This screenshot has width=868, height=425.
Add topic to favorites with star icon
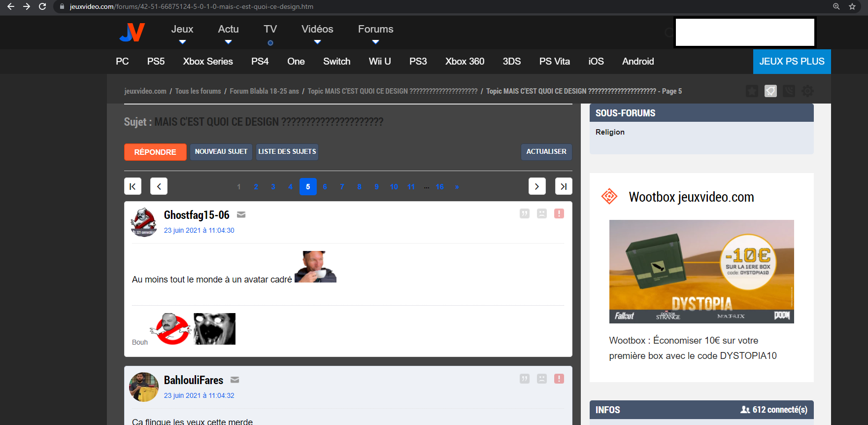tap(752, 91)
